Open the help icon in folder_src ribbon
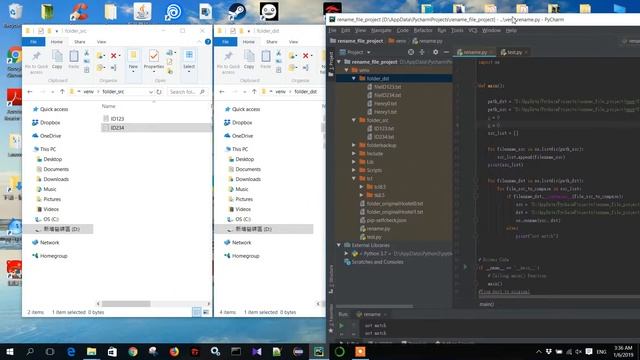Viewport: 640px width, 360px height. click(x=208, y=42)
